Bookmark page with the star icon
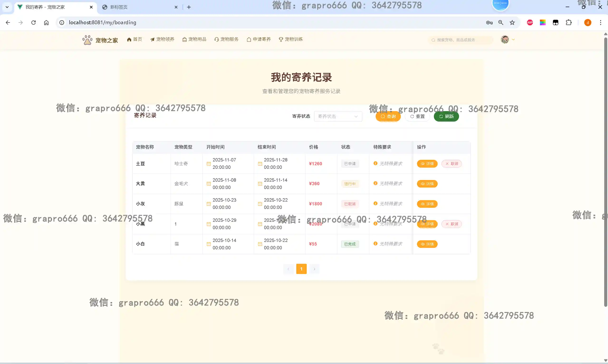 [x=512, y=23]
